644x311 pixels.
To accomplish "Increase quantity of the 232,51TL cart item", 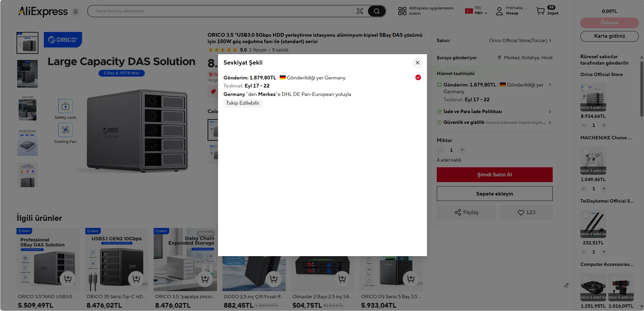I will (604, 252).
